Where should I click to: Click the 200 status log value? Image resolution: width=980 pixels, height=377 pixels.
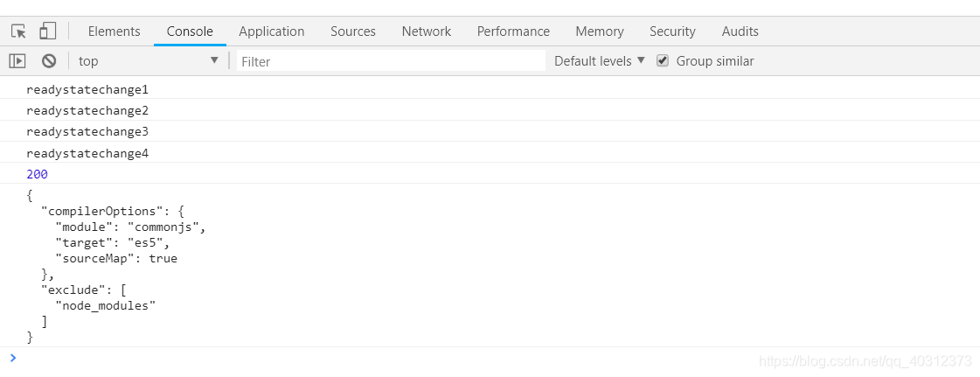pyautogui.click(x=37, y=174)
